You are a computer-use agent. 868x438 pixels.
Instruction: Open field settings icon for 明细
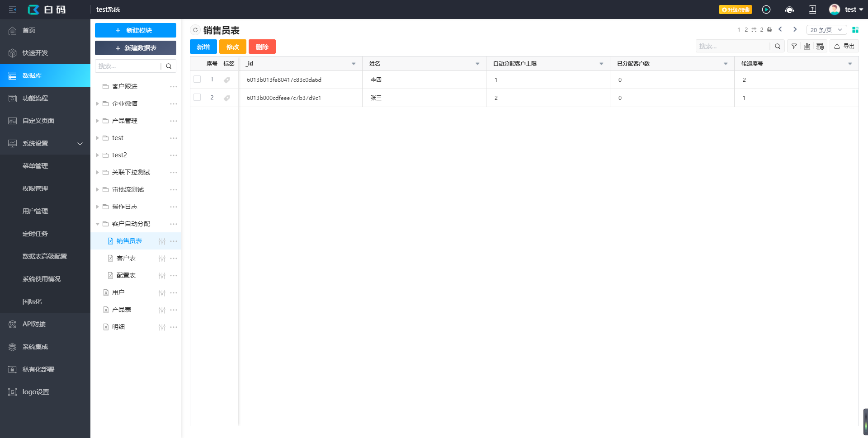point(162,327)
